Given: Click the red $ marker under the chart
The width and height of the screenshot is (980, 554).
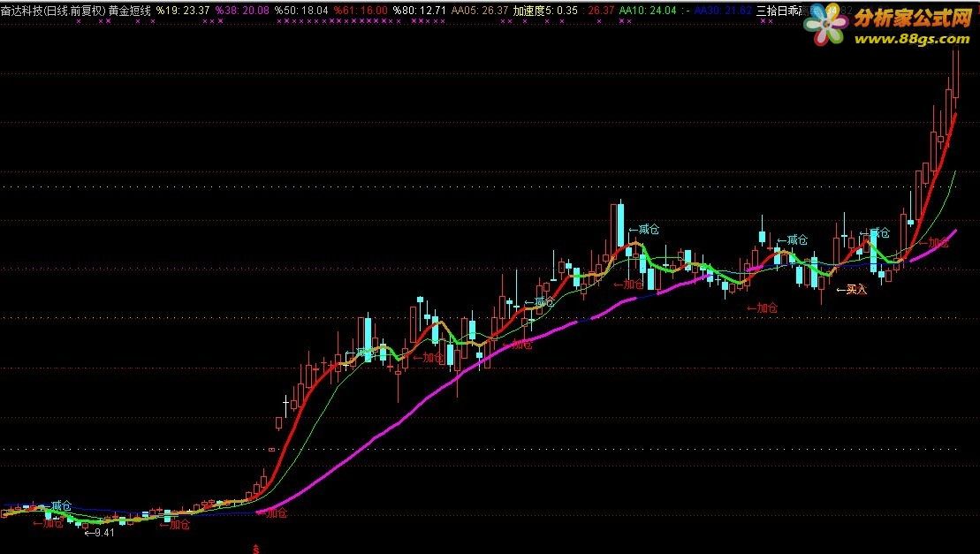Looking at the screenshot, I should (255, 550).
